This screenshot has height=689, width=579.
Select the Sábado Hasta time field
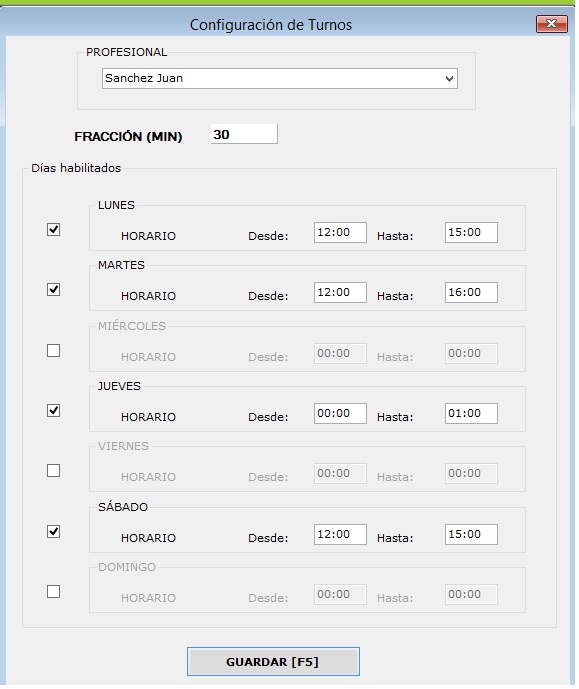pyautogui.click(x=471, y=534)
